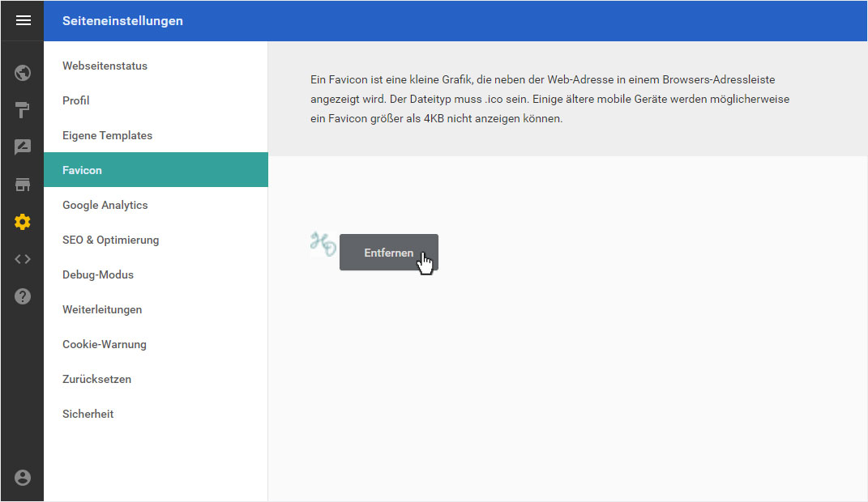This screenshot has width=868, height=502.
Task: Open Google Analytics settings
Action: click(x=156, y=205)
